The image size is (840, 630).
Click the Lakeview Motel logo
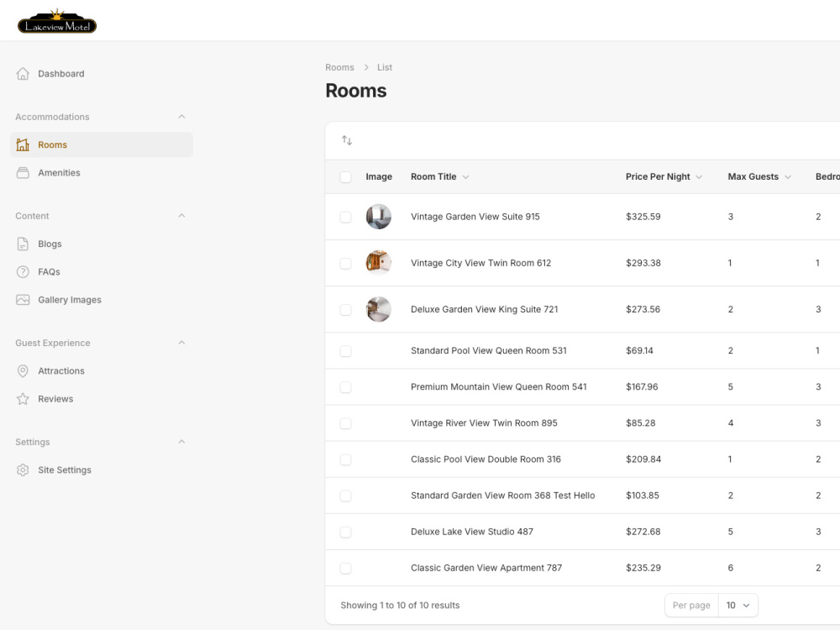57,22
